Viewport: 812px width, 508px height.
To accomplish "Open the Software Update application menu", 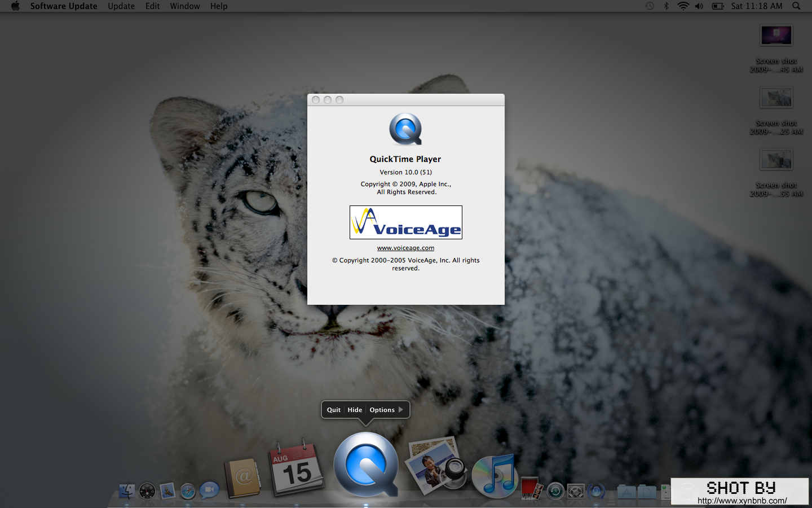I will tap(64, 6).
